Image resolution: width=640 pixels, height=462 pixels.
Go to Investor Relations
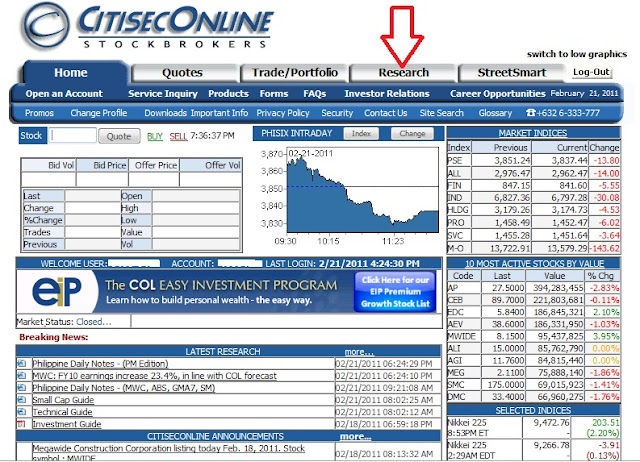click(387, 93)
